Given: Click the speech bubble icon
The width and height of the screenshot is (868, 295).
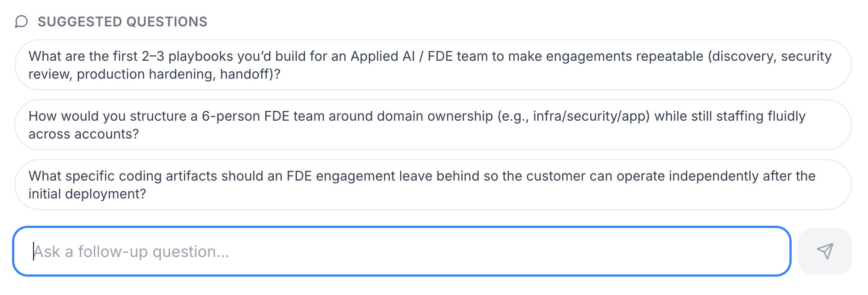Looking at the screenshot, I should 21,21.
